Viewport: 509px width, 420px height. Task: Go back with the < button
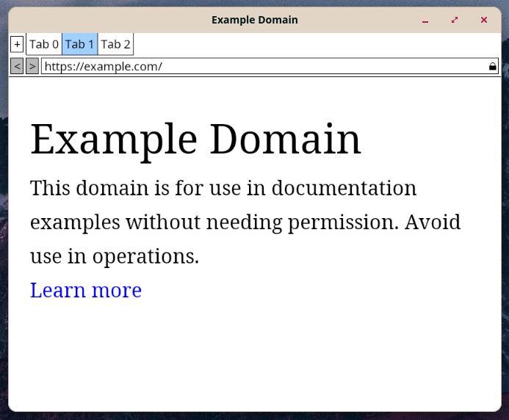[x=17, y=66]
